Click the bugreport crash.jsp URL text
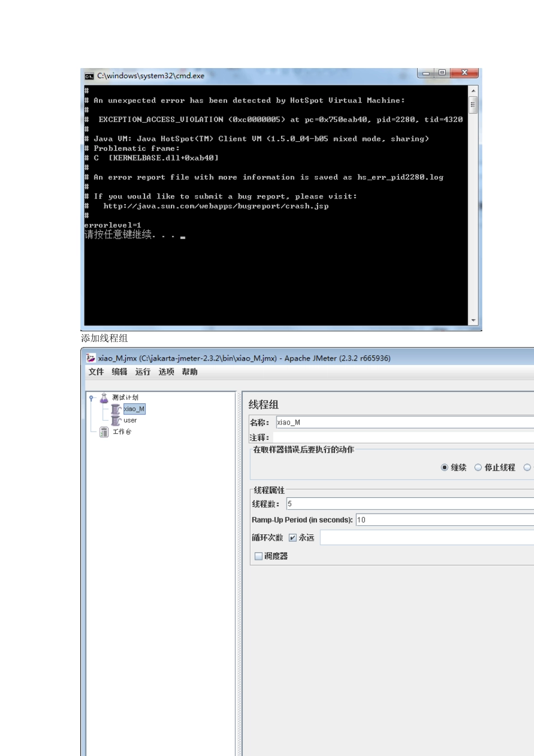Viewport: 534px width, 756px height. tap(216, 206)
